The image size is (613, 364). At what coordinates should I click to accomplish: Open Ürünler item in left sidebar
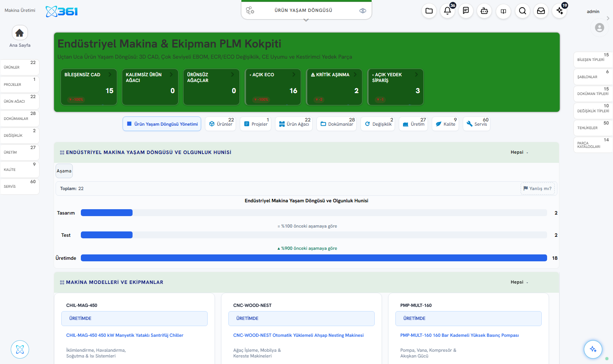pos(20,67)
